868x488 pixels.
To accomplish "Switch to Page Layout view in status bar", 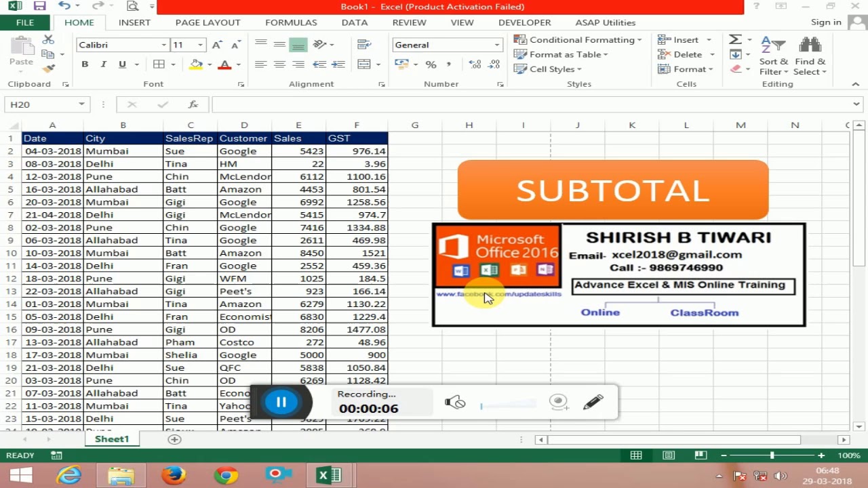I will [x=669, y=455].
